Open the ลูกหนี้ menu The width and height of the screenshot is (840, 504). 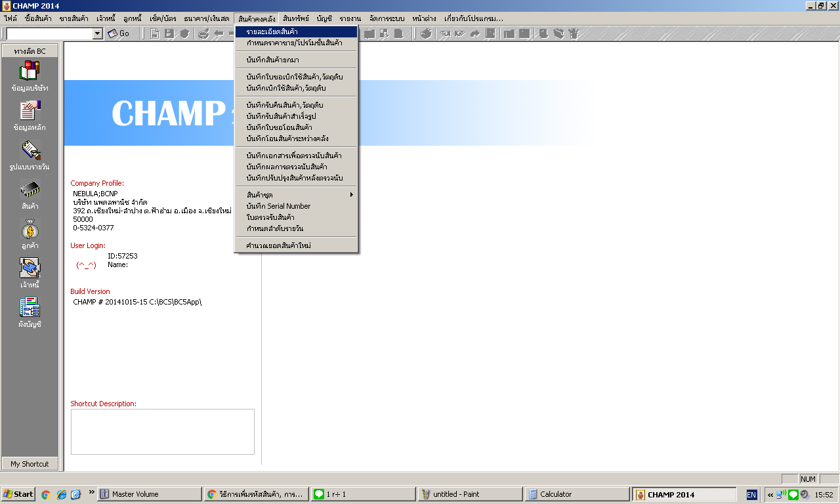(x=133, y=18)
